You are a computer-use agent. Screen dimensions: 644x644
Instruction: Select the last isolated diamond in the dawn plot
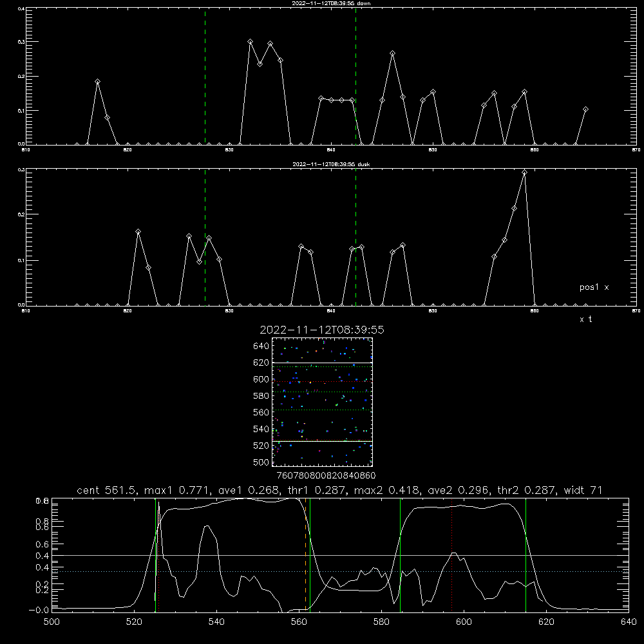point(585,109)
